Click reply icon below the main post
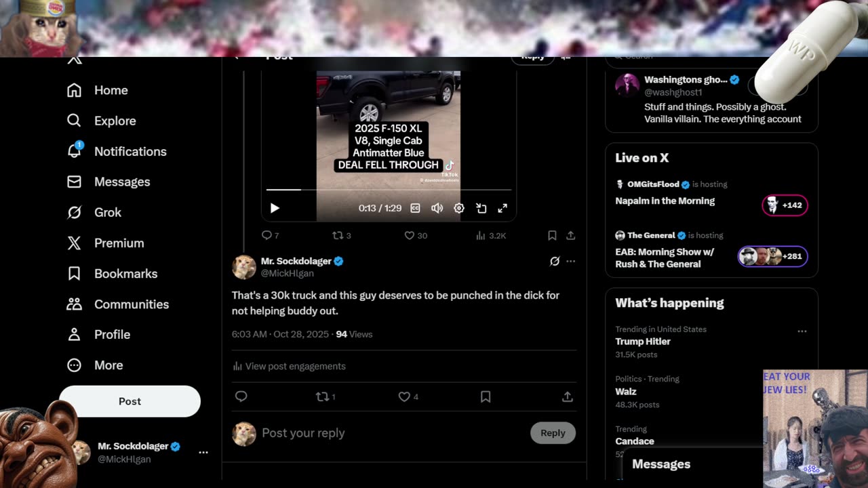The width and height of the screenshot is (868, 488). pos(241,396)
